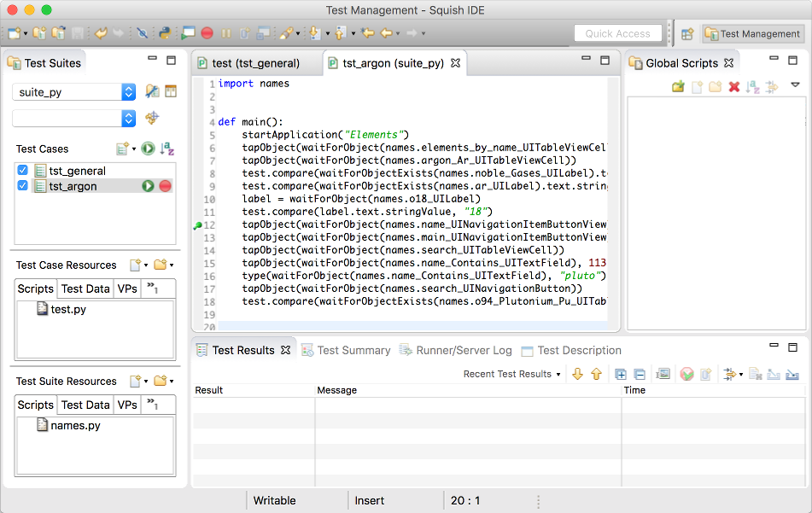Click the Quick Access search field
This screenshot has width=812, height=513.
point(617,33)
